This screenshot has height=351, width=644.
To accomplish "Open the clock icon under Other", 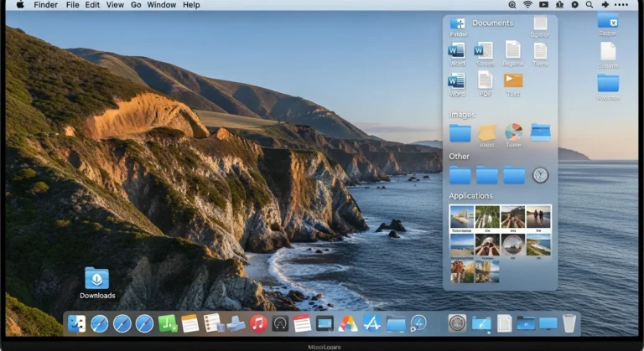I will 540,174.
